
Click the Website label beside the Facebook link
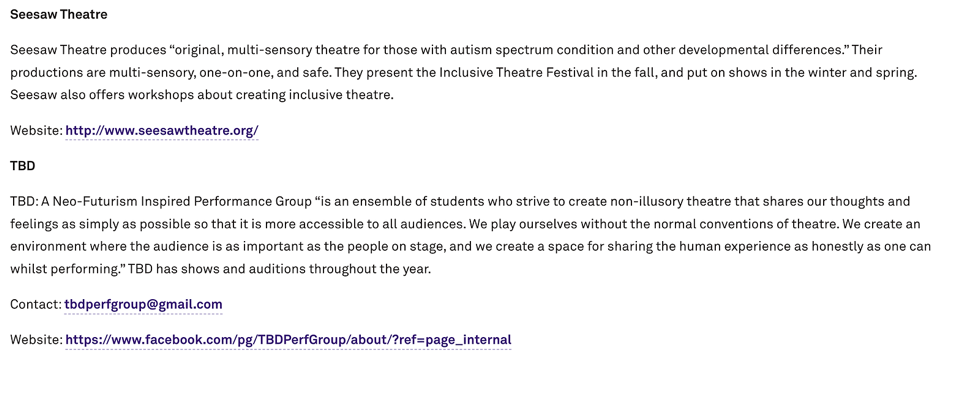point(36,340)
